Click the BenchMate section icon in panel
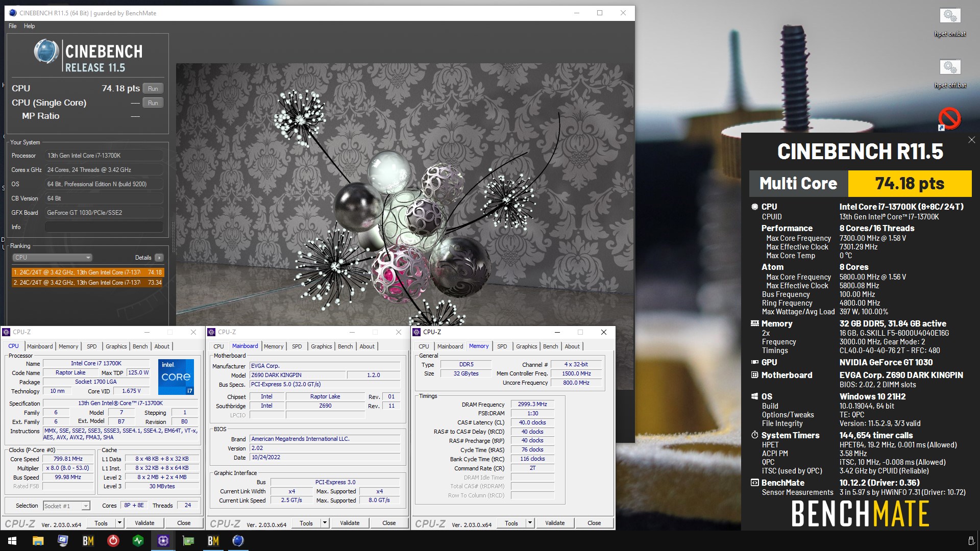This screenshot has height=551, width=980. 754,483
